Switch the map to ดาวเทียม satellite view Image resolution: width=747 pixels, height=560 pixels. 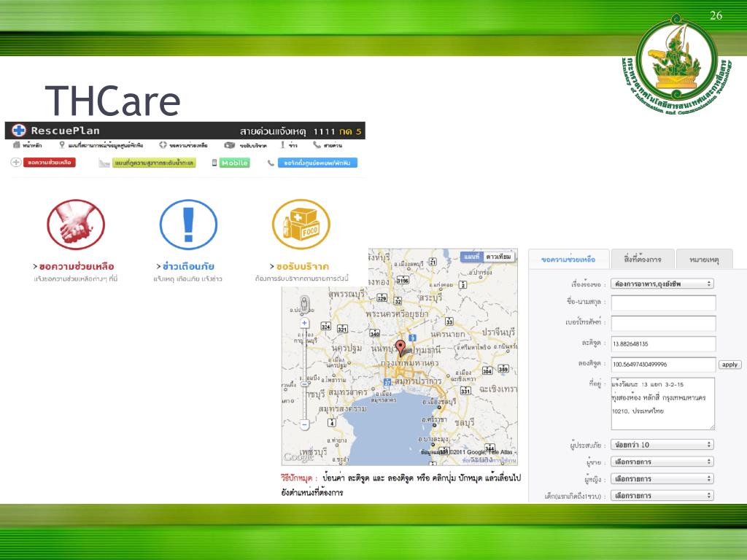click(x=499, y=257)
